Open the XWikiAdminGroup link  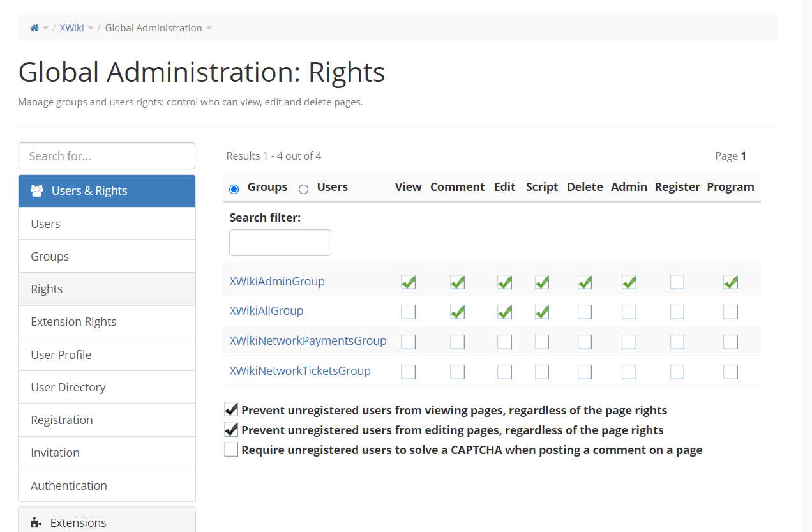coord(277,281)
